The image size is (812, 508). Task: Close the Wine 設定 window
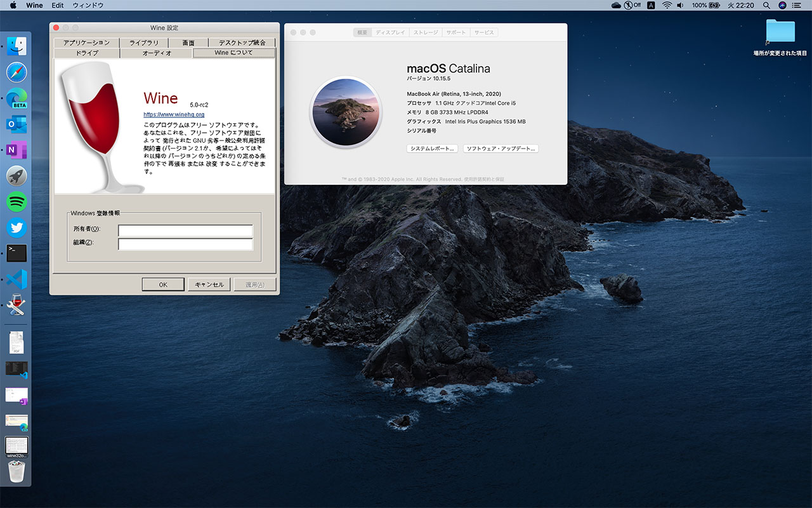pos(56,28)
